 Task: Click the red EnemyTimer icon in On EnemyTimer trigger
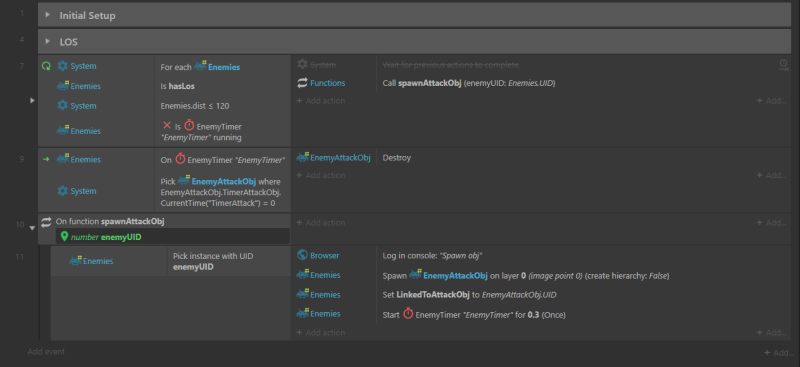click(x=180, y=159)
